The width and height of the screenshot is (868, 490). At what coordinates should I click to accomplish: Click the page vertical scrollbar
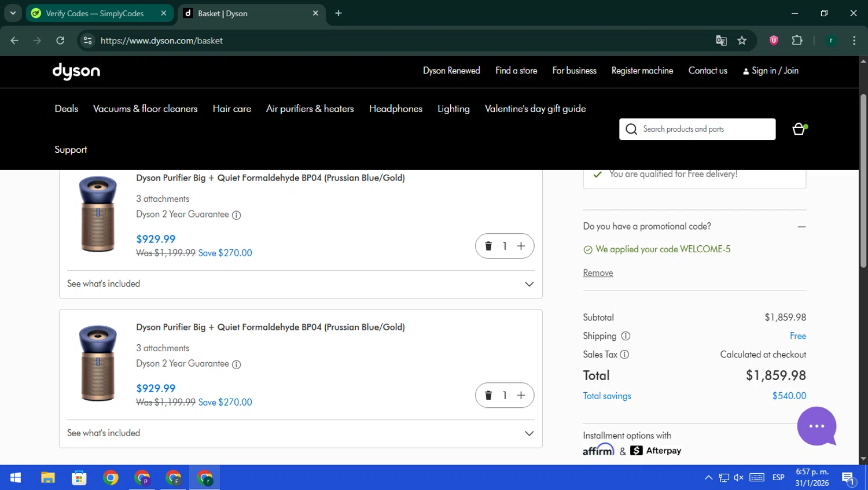tap(863, 180)
